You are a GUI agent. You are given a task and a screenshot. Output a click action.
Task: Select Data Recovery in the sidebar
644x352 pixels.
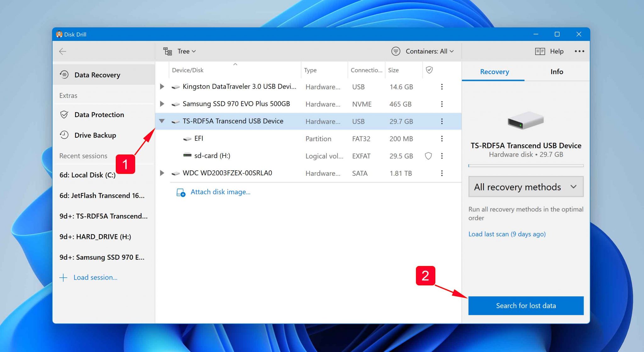coord(97,75)
